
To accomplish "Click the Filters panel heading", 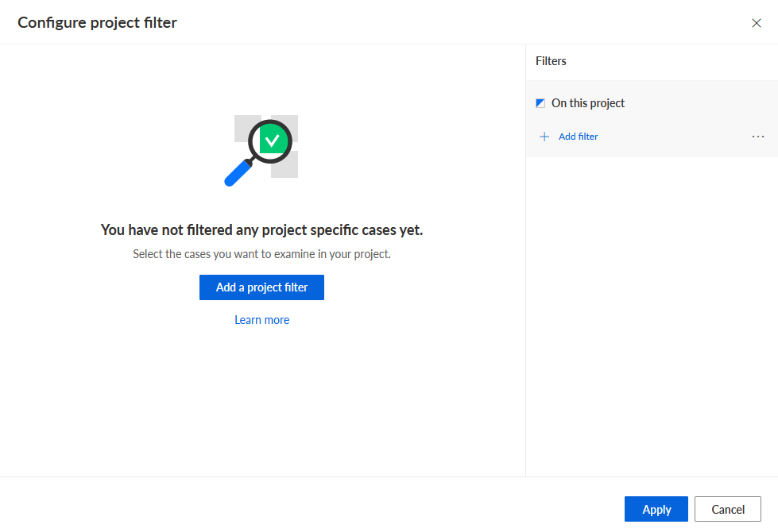I will (551, 61).
